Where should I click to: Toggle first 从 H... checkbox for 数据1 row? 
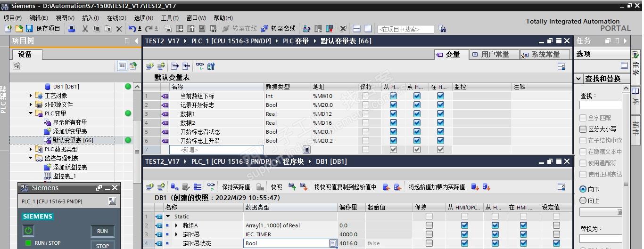393,113
